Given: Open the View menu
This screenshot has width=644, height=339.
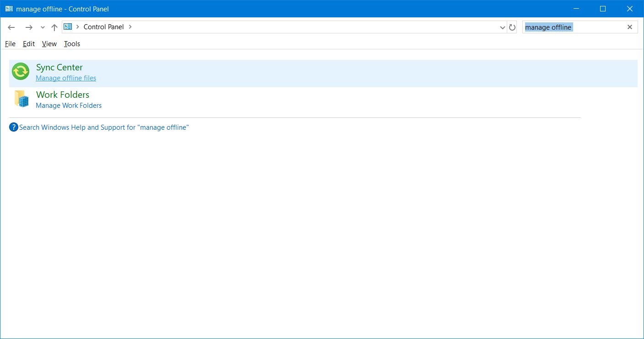Looking at the screenshot, I should coord(49,44).
